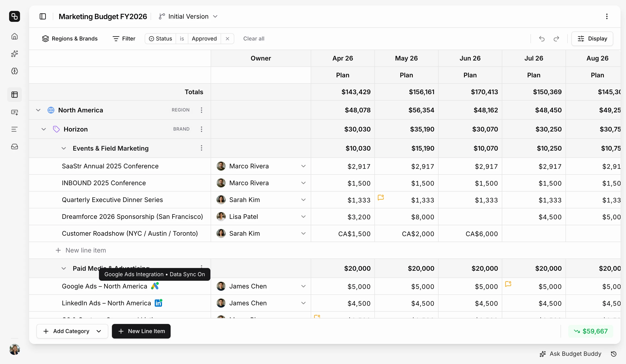Open the Display settings
Viewport: 626px width, 364px height.
(592, 38)
